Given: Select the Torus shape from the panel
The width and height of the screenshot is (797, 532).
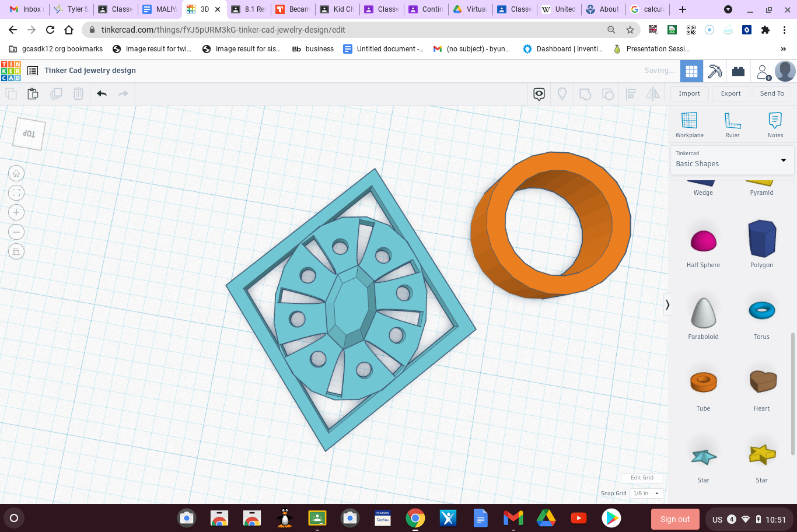Looking at the screenshot, I should pos(761,310).
